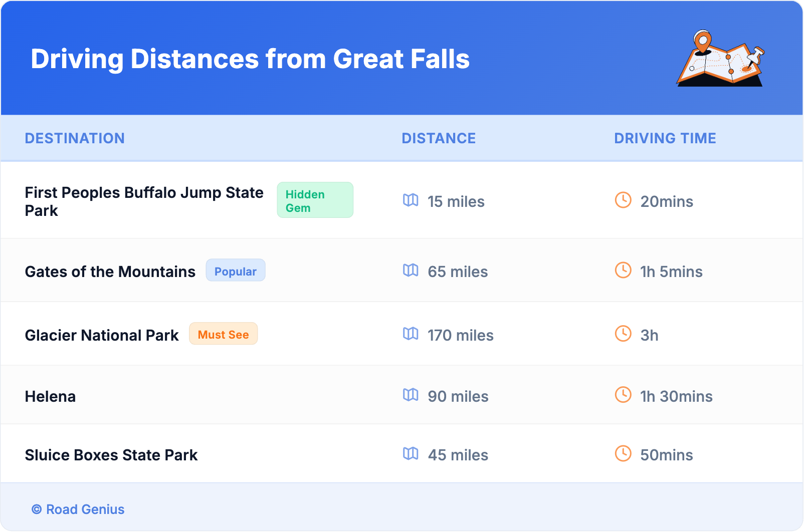Open the Road Genius copyright link
The image size is (804, 532).
[78, 509]
